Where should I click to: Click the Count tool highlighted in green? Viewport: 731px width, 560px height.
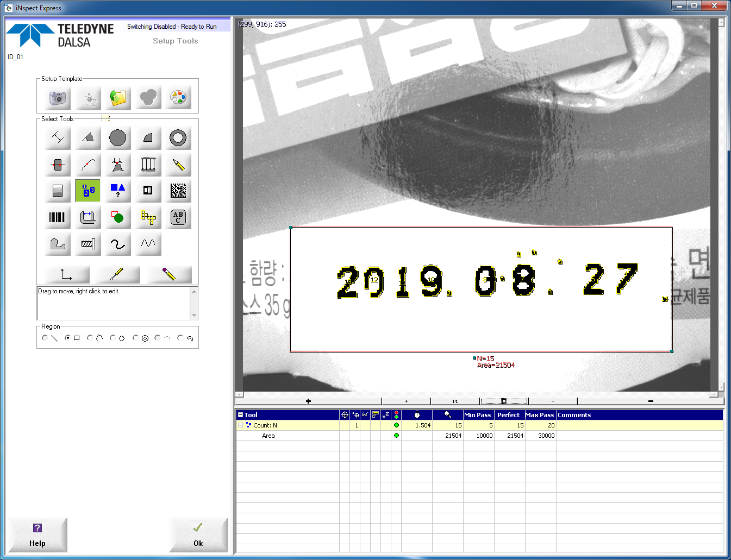point(88,191)
